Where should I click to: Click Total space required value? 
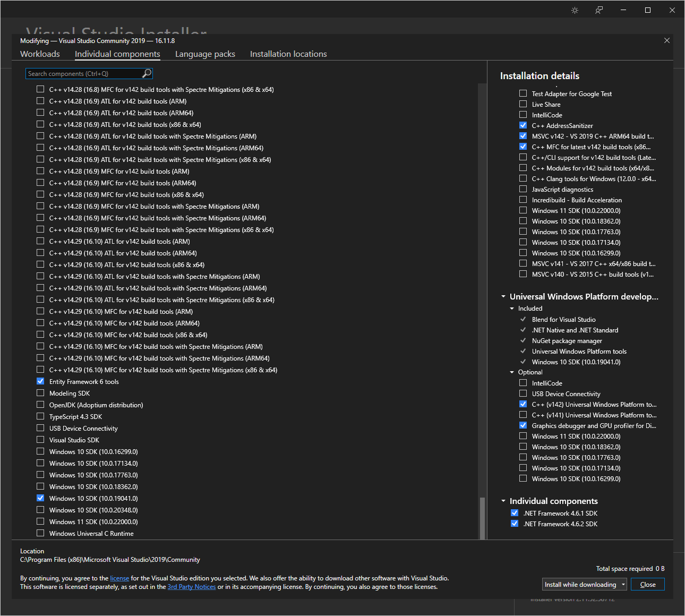[660, 569]
